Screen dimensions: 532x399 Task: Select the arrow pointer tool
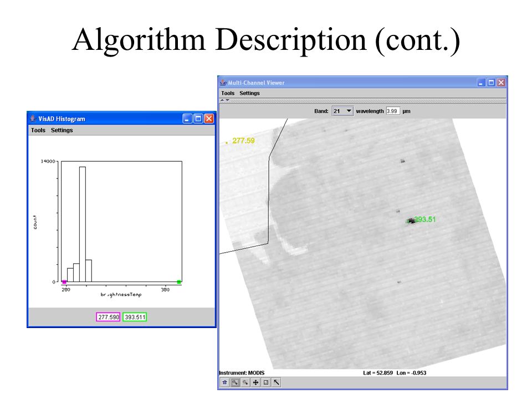click(277, 382)
